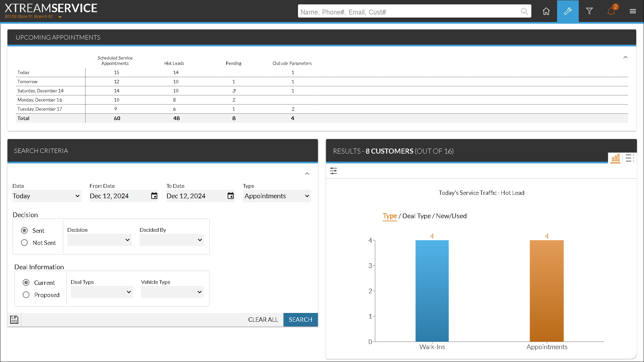
Task: Expand the Type dropdown showing Appointments
Action: pos(277,196)
